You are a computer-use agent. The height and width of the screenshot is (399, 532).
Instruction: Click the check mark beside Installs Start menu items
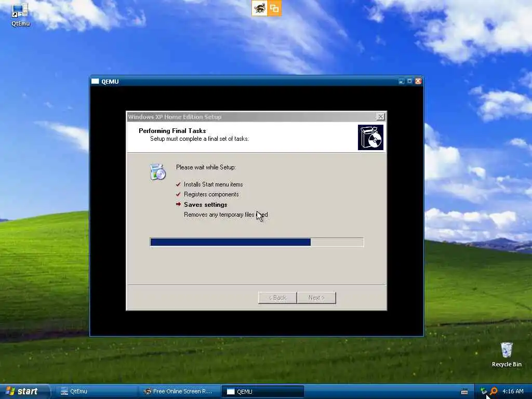click(x=178, y=184)
